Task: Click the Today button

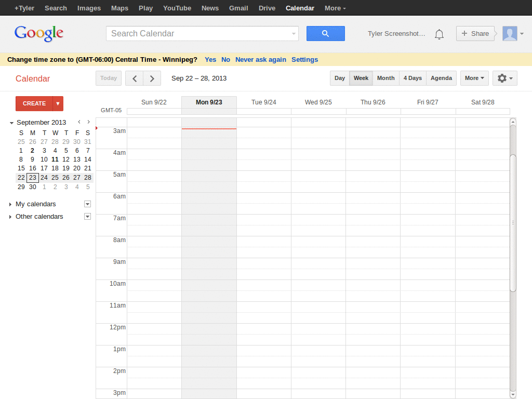Action: (109, 78)
